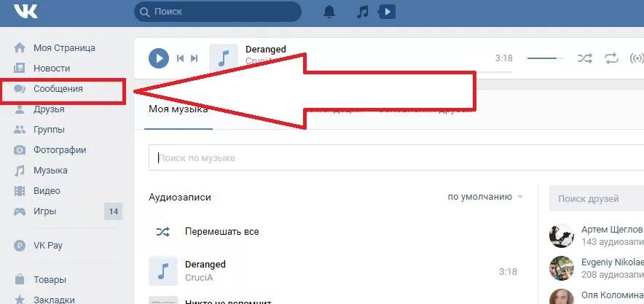Click '143 аудиозаписи' text
644x304 pixels.
613,241
